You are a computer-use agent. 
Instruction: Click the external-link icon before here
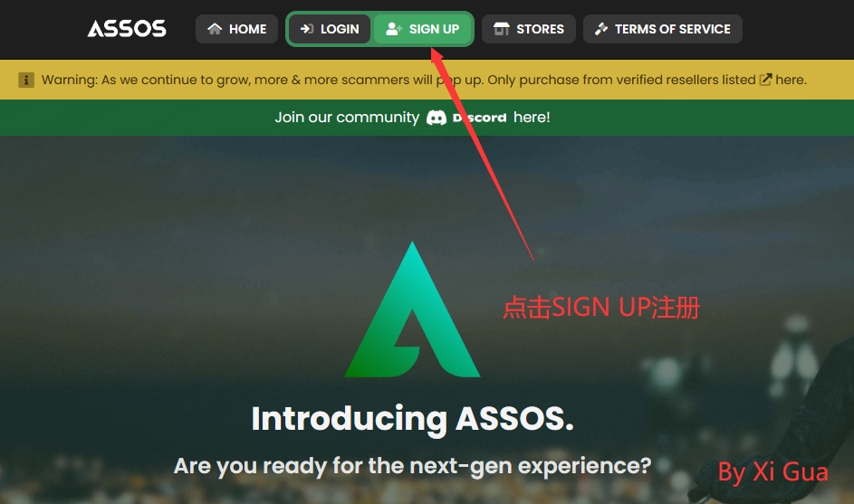(x=765, y=80)
